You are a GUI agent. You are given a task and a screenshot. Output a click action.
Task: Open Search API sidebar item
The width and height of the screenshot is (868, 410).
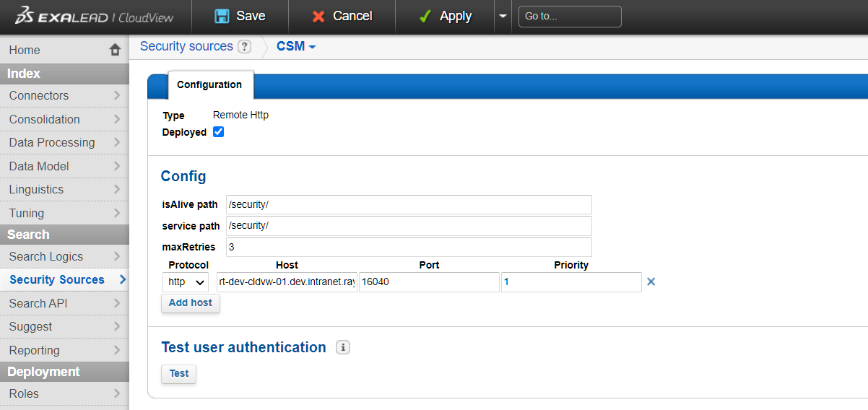pyautogui.click(x=64, y=303)
